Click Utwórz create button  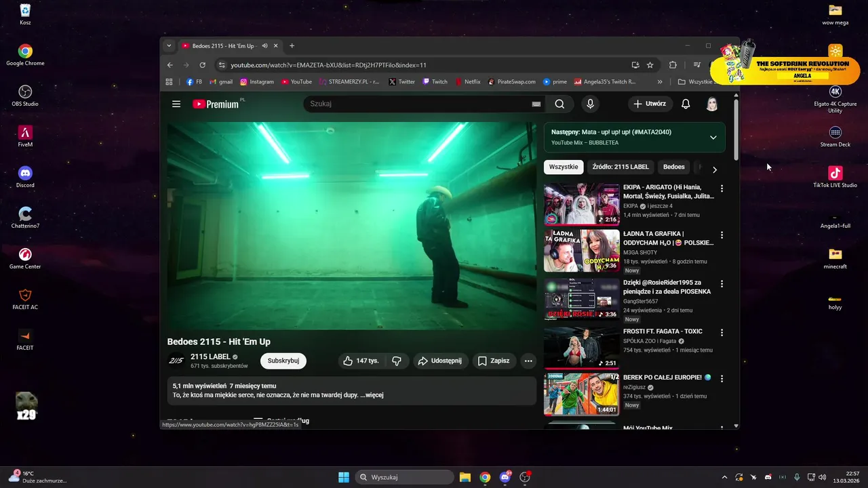(x=650, y=104)
